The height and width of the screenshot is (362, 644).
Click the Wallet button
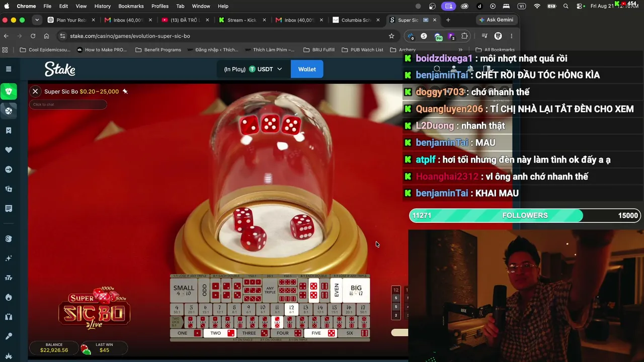(307, 69)
